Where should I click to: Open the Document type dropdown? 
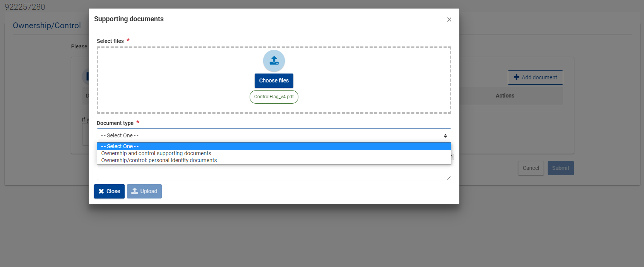coord(274,135)
